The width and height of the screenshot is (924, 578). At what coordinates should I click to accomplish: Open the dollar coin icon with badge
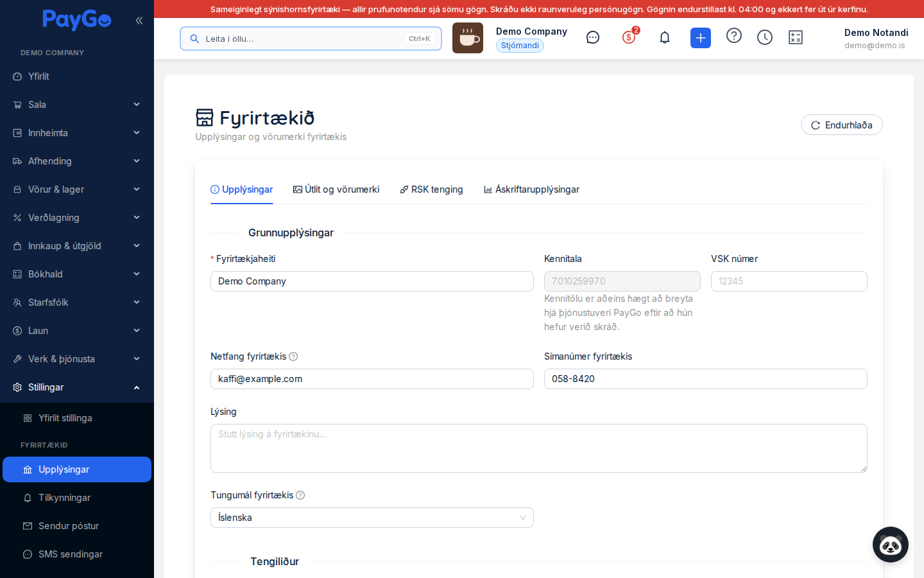pos(629,37)
